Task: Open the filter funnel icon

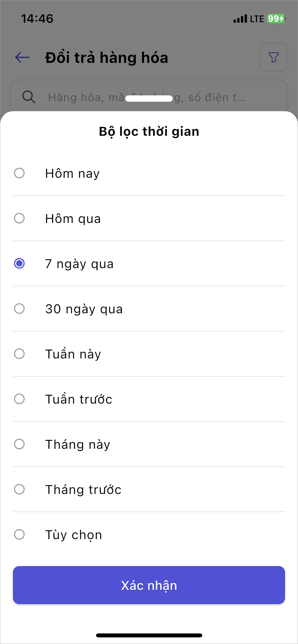Action: coord(274,57)
